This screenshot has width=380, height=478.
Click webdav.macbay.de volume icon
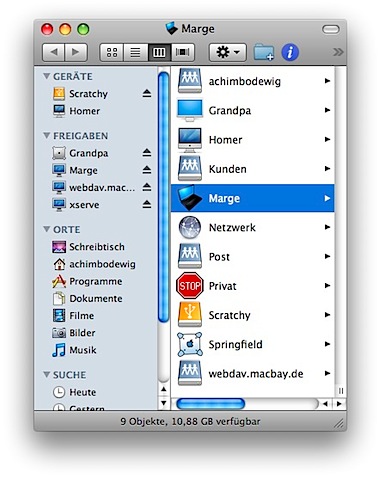point(190,373)
